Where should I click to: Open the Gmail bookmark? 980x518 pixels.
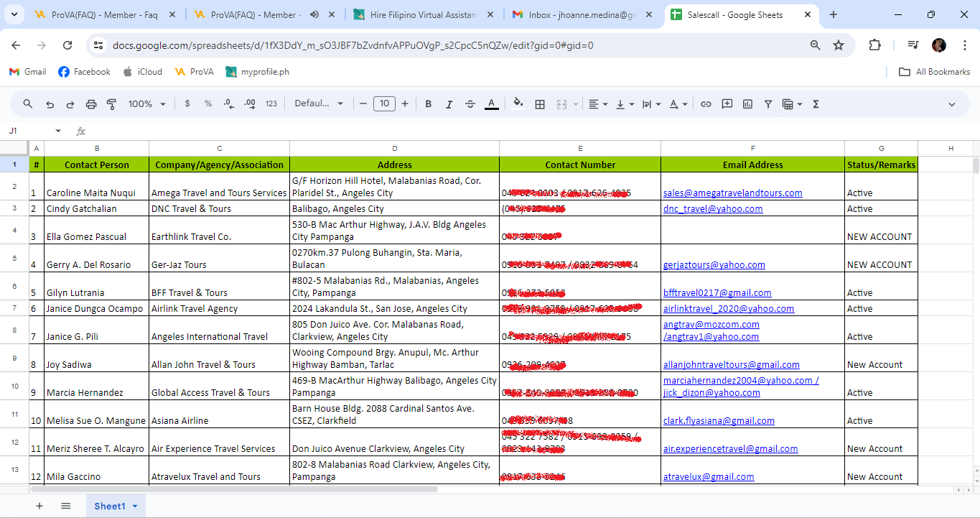27,72
